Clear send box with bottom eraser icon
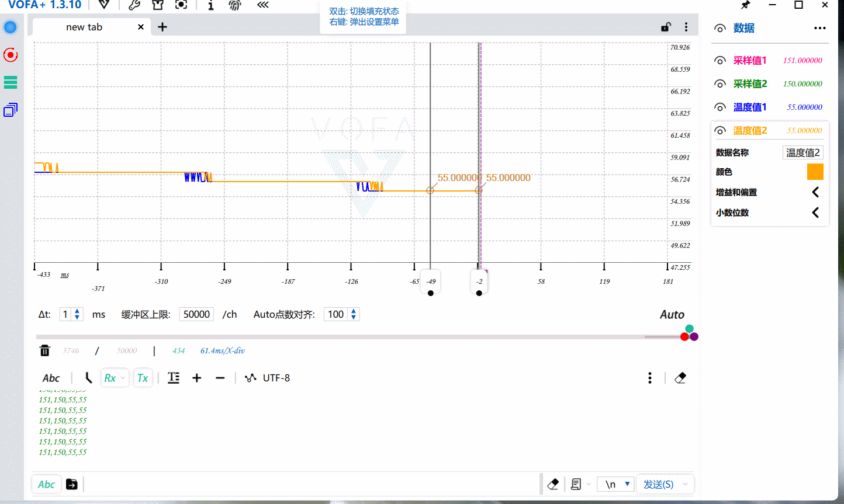The width and height of the screenshot is (844, 504). (553, 484)
